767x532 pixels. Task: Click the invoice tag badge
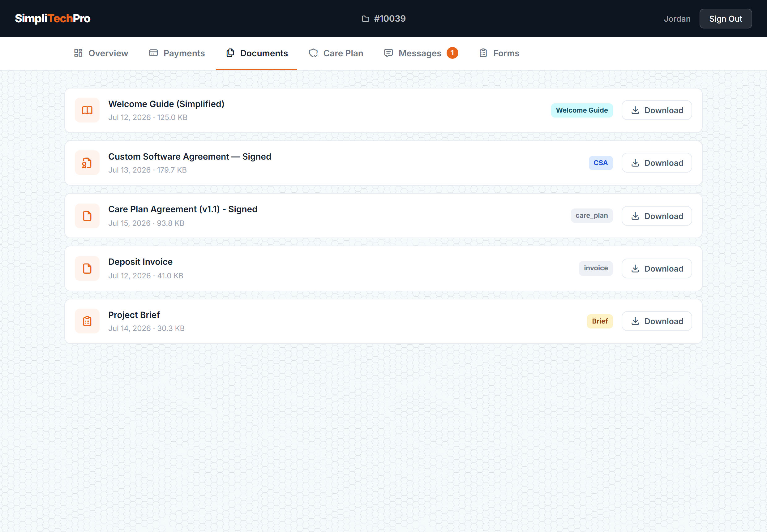point(596,268)
